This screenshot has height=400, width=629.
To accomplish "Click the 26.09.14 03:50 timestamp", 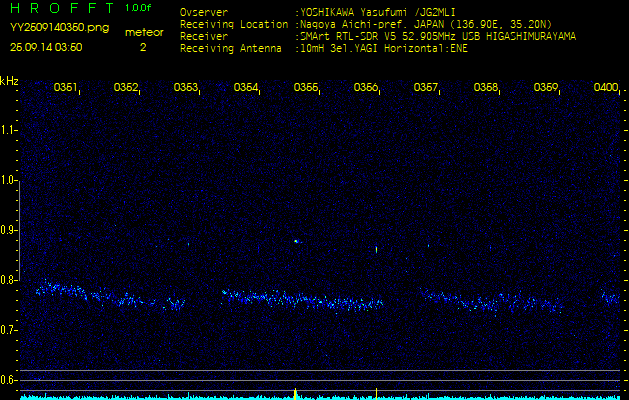I will tap(46, 47).
